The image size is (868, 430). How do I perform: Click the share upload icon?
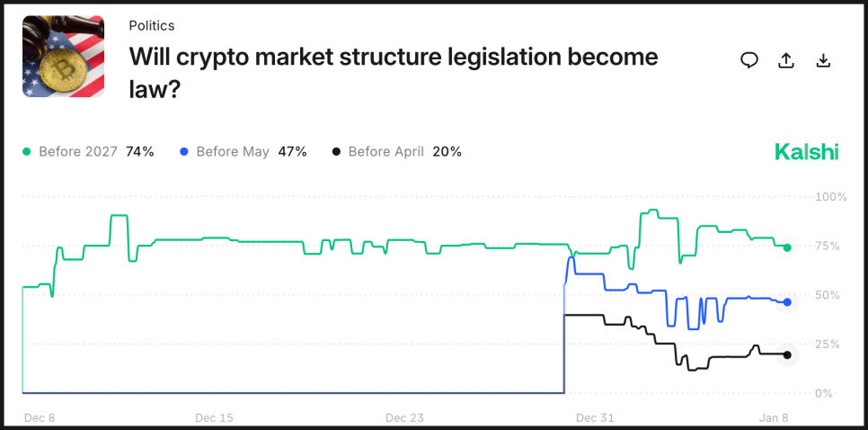pos(786,60)
